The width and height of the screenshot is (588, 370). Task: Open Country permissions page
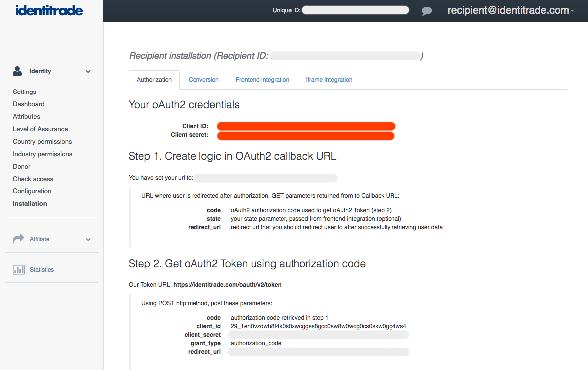point(42,141)
